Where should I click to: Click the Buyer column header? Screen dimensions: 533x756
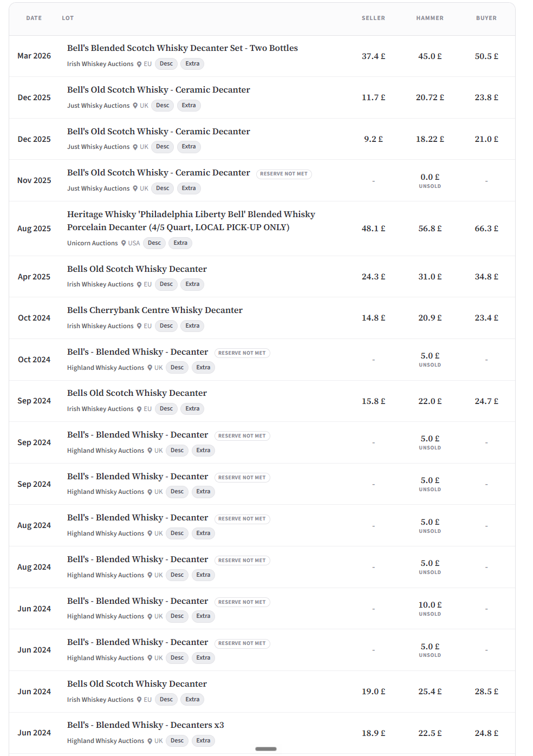pyautogui.click(x=486, y=18)
